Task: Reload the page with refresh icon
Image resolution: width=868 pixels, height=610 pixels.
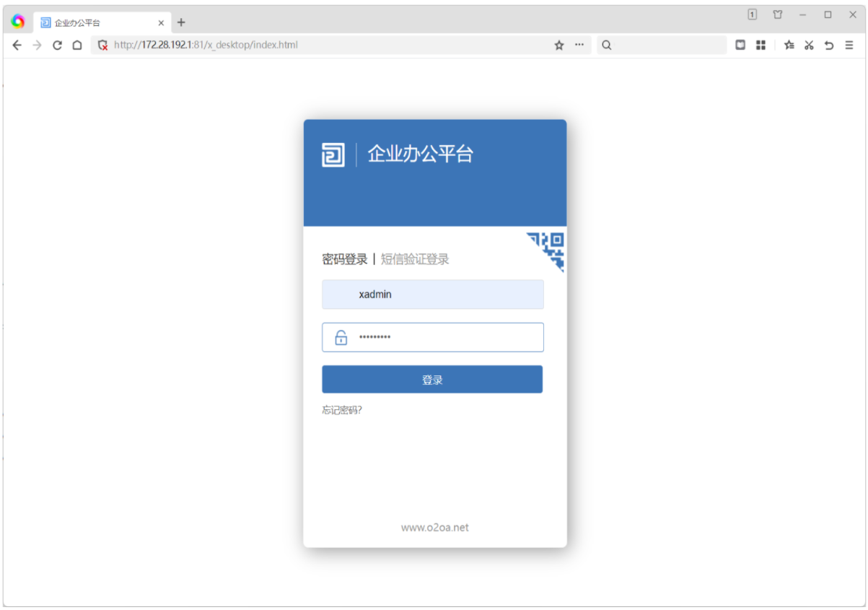Action: point(57,45)
